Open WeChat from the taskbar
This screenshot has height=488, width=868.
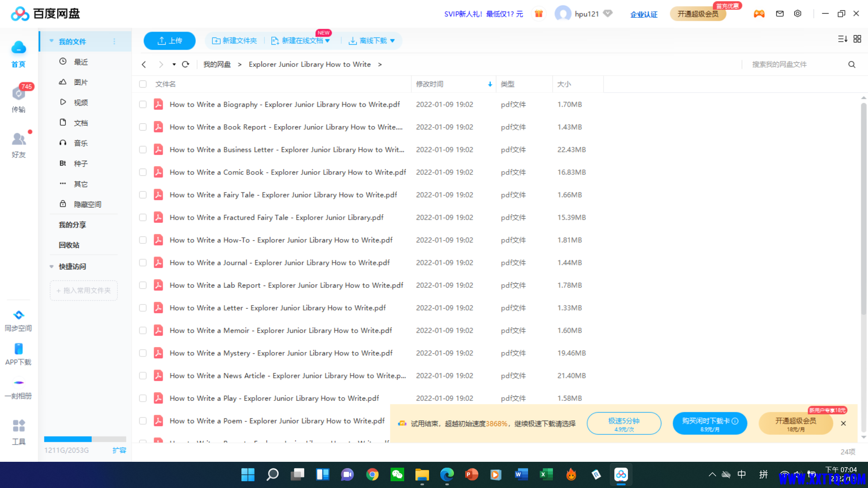pyautogui.click(x=397, y=474)
